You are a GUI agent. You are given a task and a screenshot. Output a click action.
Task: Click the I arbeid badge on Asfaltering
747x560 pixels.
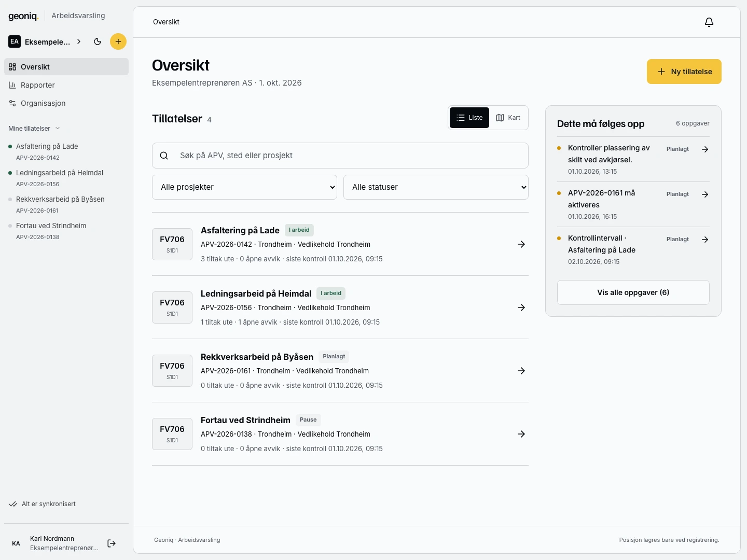[x=299, y=230]
